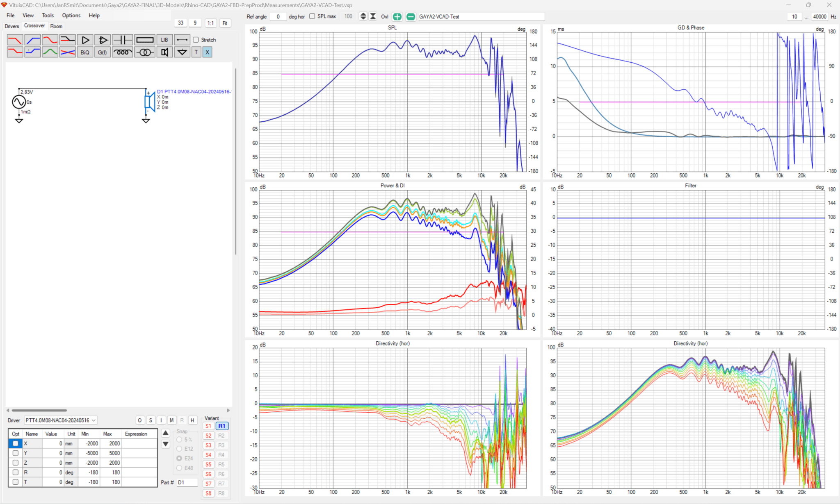Check the Opt box for row R
The width and height of the screenshot is (840, 504).
[x=16, y=472]
